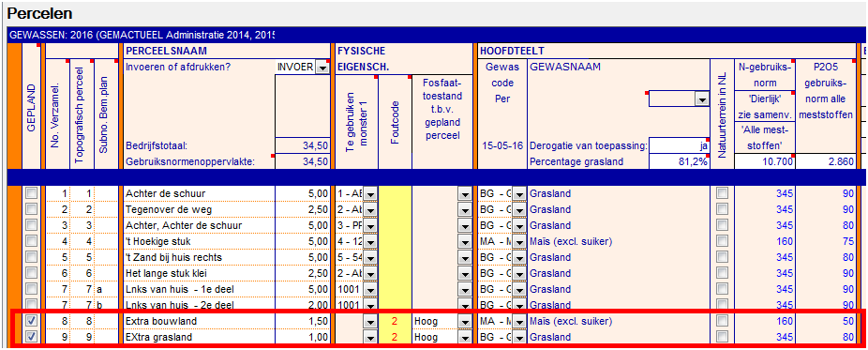Open monster dropdown for row 1 Achter de schuur
Screen dimensions: 868x350
coord(370,194)
